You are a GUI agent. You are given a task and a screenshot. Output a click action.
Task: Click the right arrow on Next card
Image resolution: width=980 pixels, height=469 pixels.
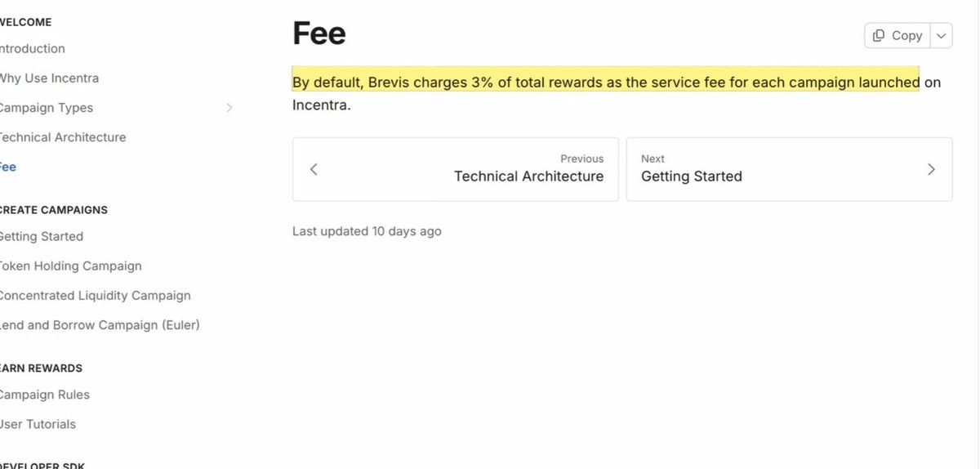(931, 170)
